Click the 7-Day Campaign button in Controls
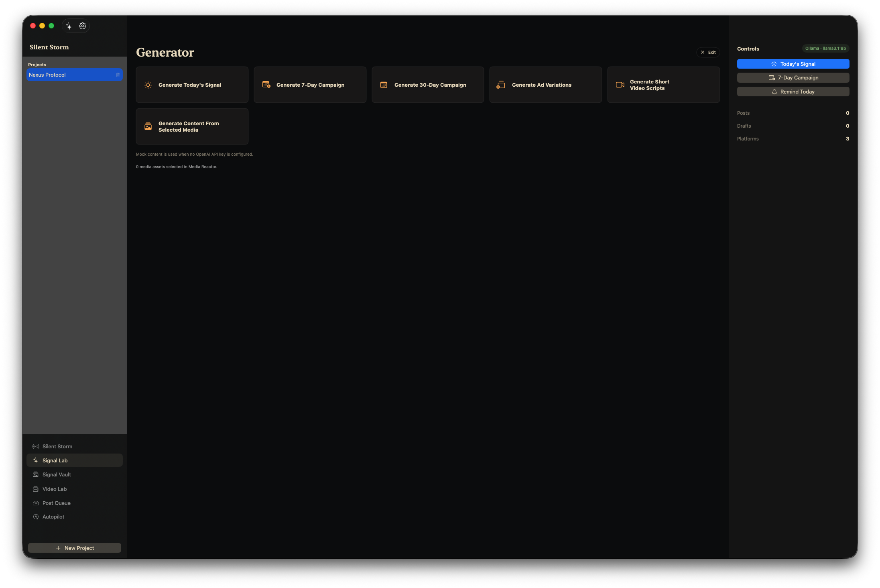 pyautogui.click(x=793, y=78)
